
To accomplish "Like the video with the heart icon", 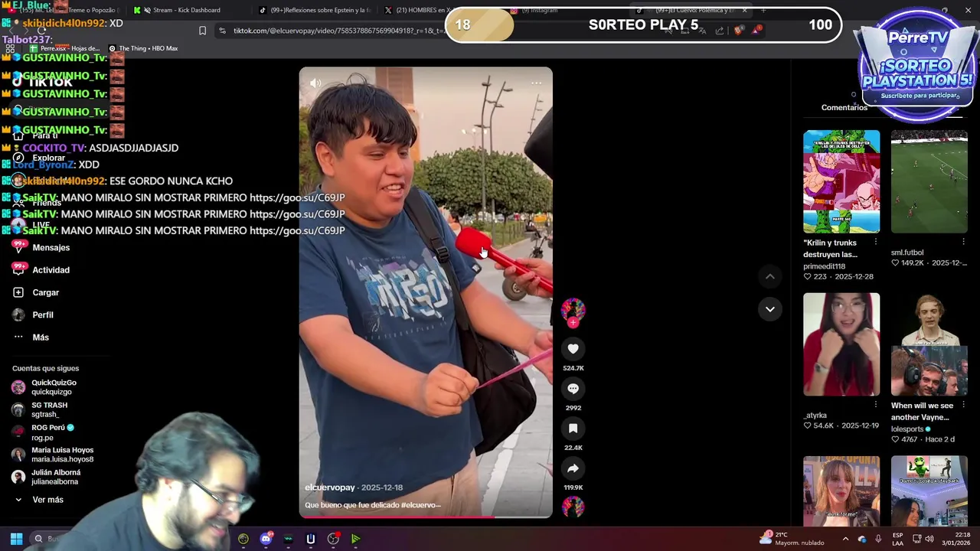I will (x=573, y=349).
